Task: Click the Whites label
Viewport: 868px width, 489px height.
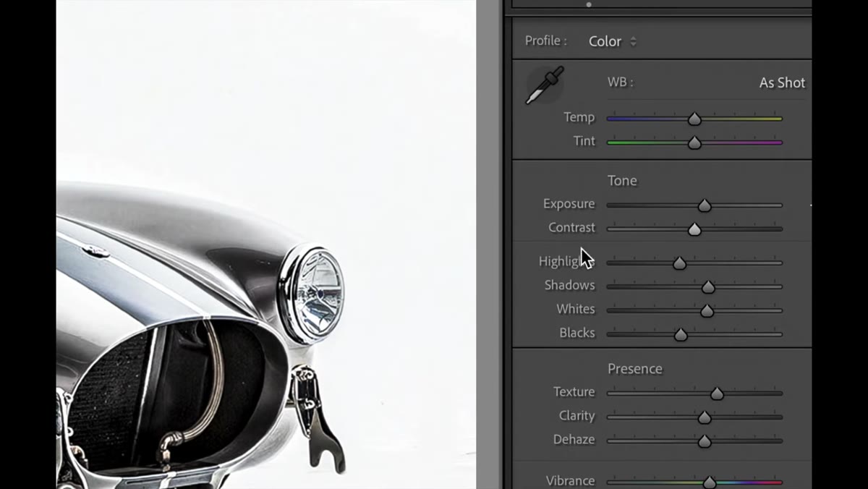Action: coord(576,309)
